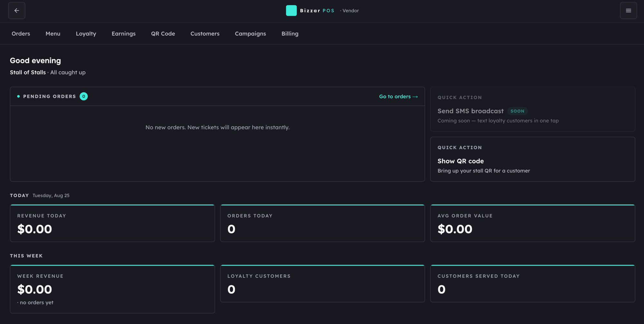Open the Show QR code quick action
Screen dimensions: 644x324
[x=533, y=159]
